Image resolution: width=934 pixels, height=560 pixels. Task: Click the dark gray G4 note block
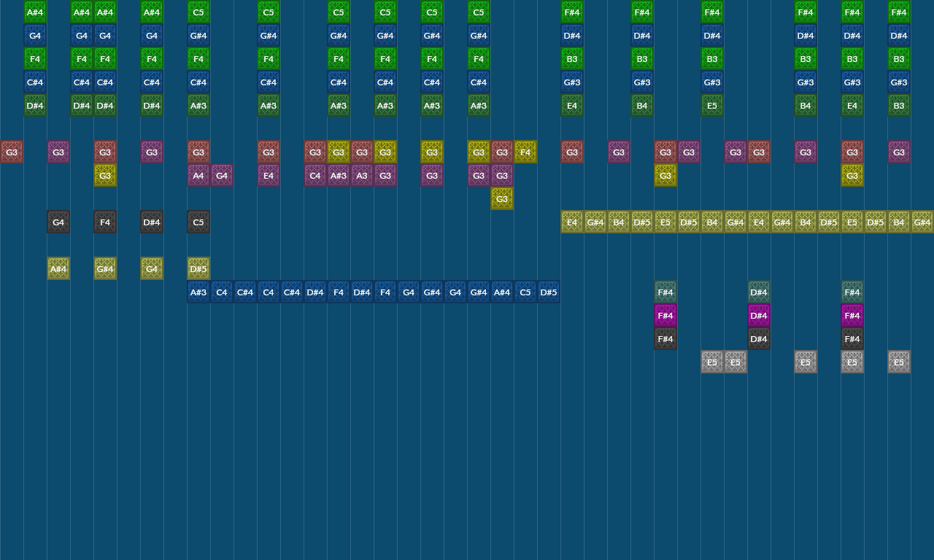[58, 222]
